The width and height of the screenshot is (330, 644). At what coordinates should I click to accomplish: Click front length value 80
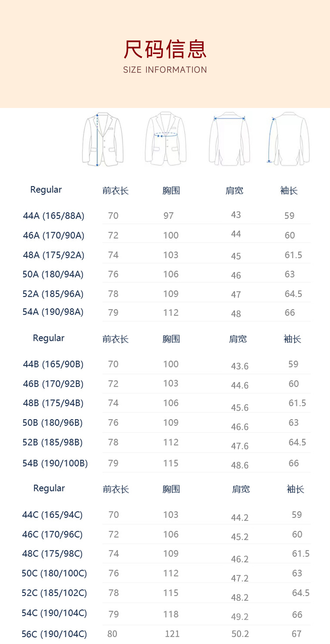click(x=112, y=634)
